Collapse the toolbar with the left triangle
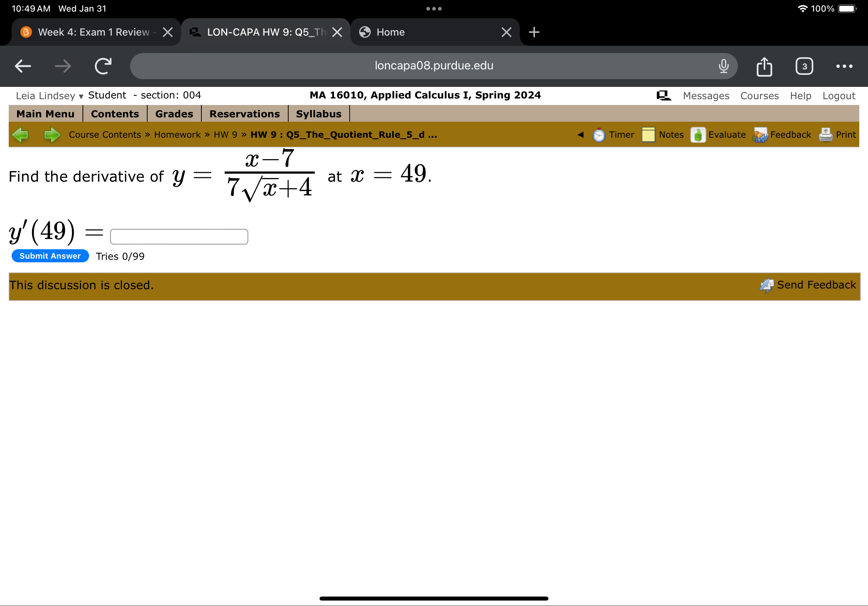This screenshot has height=606, width=868. point(581,134)
